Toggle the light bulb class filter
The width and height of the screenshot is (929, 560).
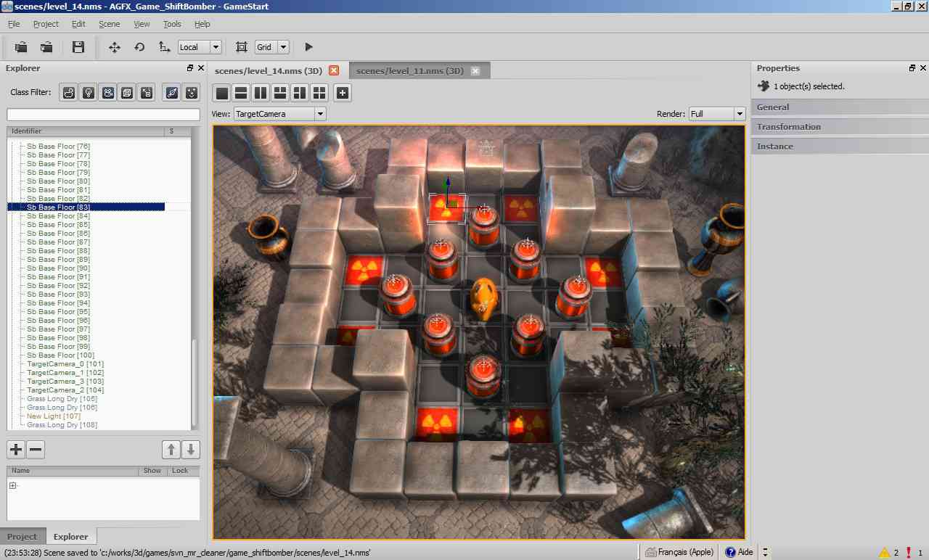tap(88, 93)
